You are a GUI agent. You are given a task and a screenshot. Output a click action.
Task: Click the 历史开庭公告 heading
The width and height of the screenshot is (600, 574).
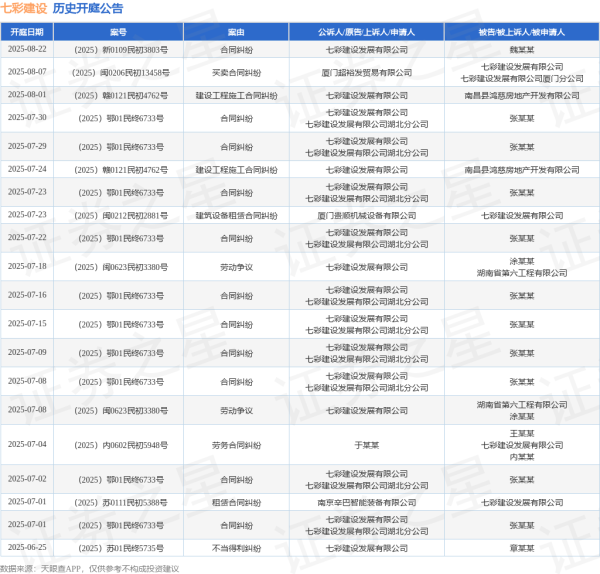(88, 8)
